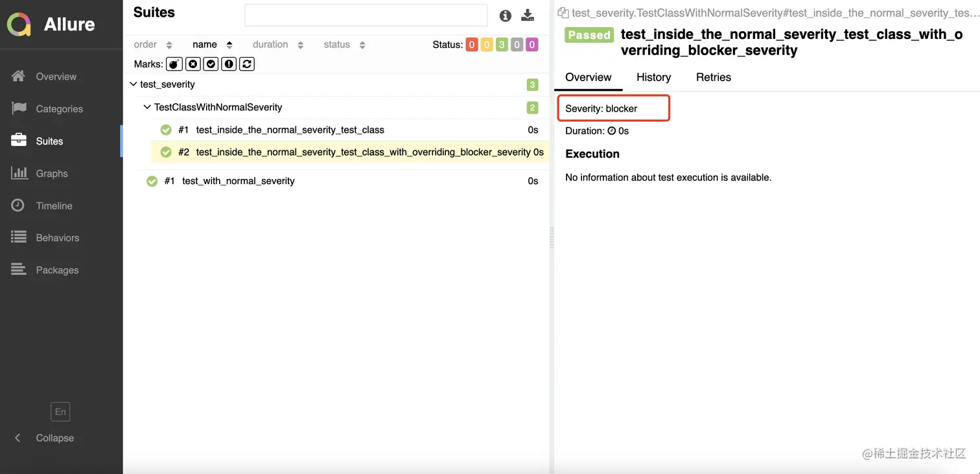Sort suites by status
Image resolution: width=980 pixels, height=474 pixels.
[x=345, y=45]
